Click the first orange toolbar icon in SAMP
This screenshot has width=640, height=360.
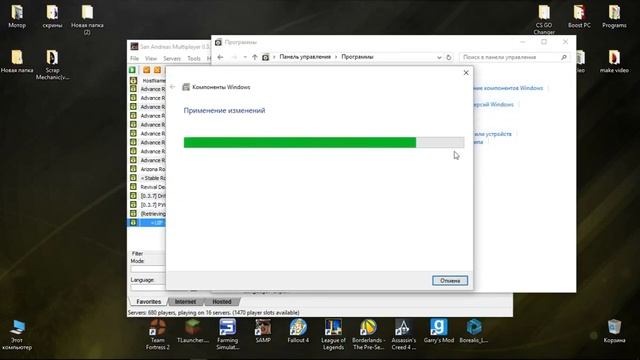[147, 70]
